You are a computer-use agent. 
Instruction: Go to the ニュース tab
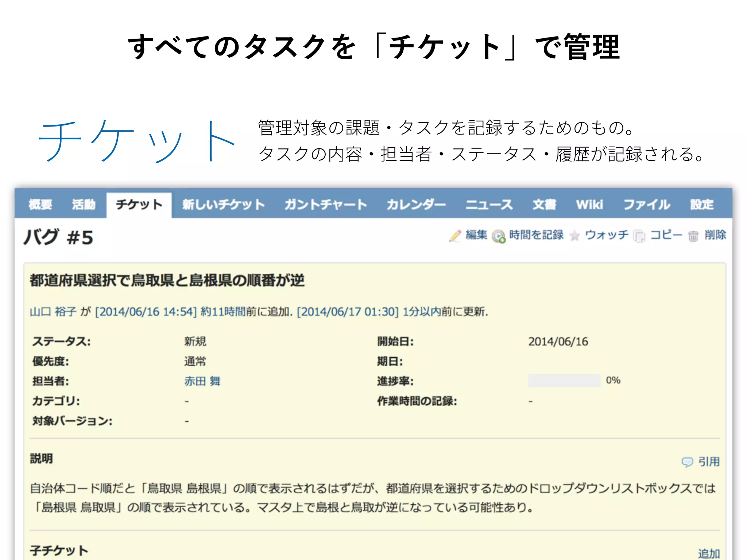[x=489, y=205]
